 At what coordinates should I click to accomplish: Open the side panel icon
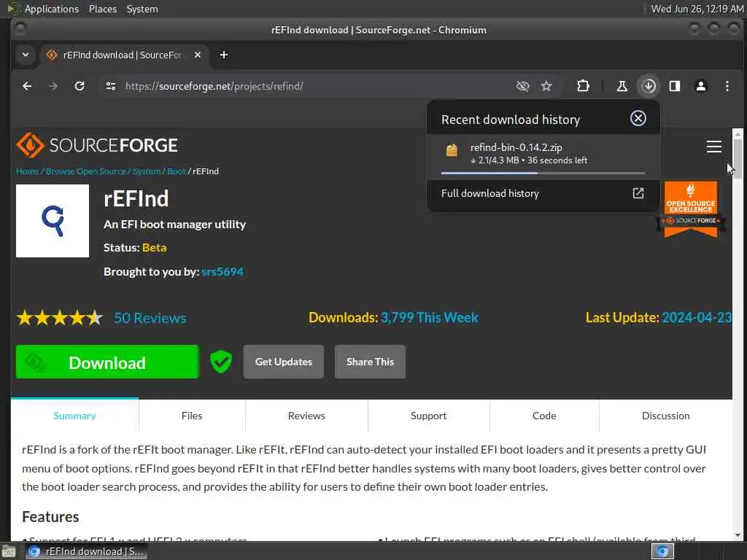[675, 86]
